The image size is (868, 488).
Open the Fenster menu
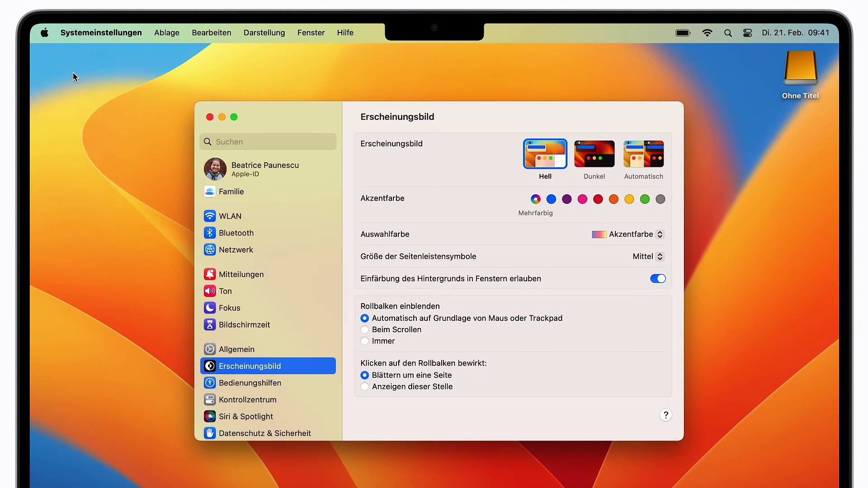coord(311,33)
